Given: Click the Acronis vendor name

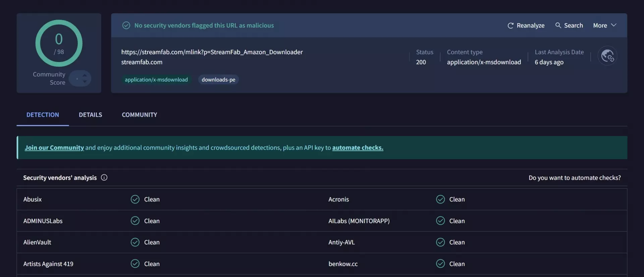Looking at the screenshot, I should point(338,199).
